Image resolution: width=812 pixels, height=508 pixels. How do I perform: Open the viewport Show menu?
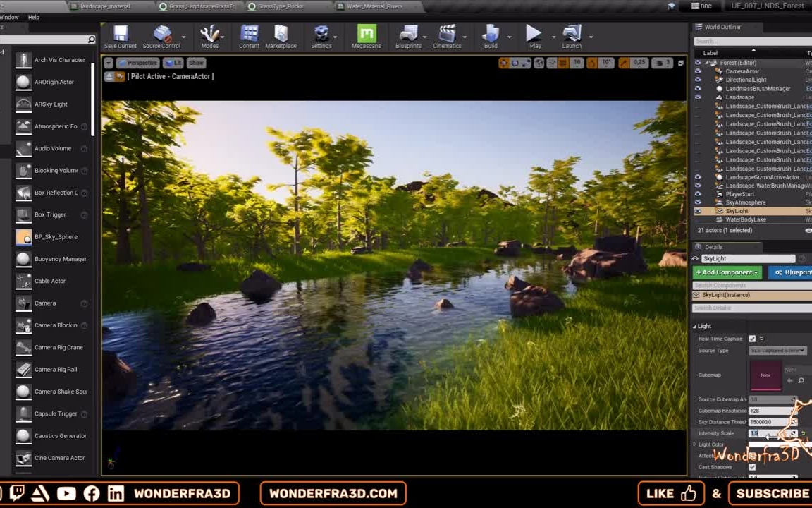[x=196, y=63]
